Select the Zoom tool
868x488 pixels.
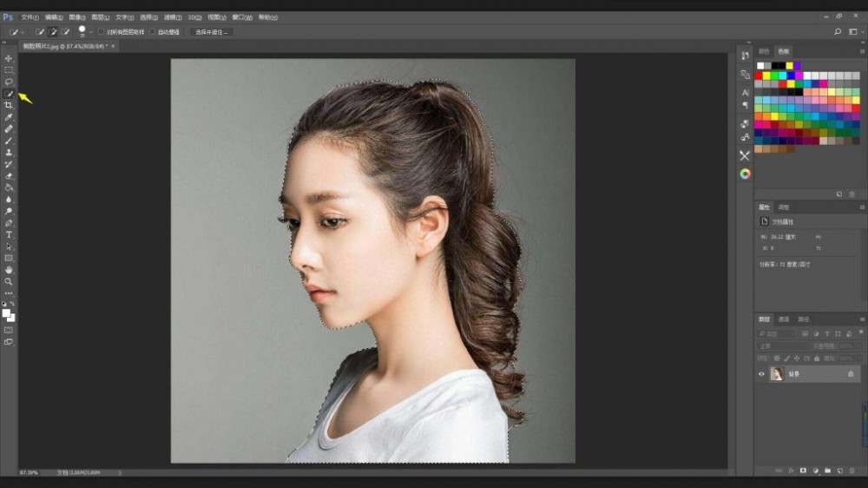[x=9, y=281]
